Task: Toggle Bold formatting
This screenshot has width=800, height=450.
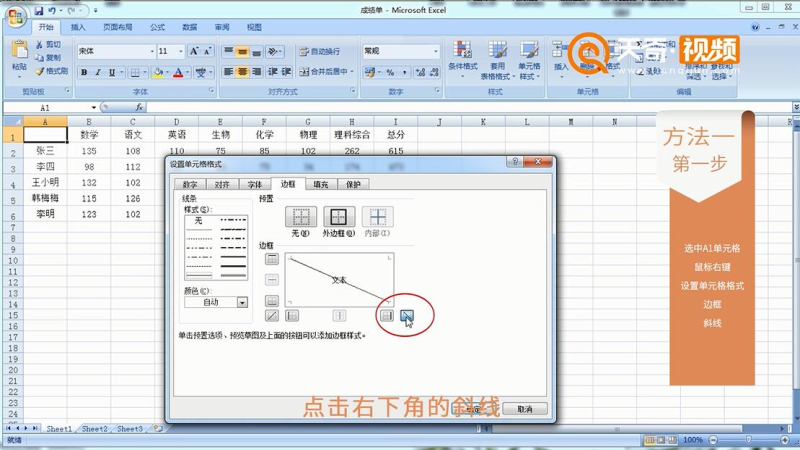Action: point(84,72)
